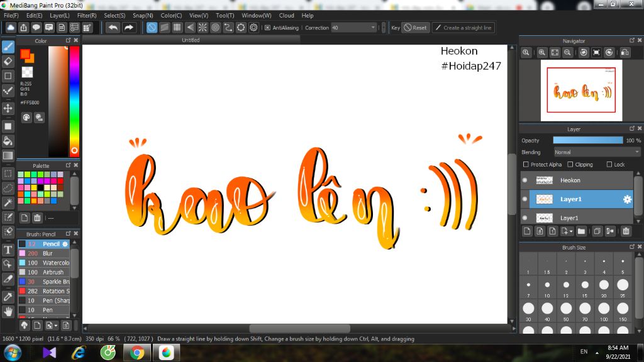Open the Cloud menu
644x362 pixels.
[286, 15]
